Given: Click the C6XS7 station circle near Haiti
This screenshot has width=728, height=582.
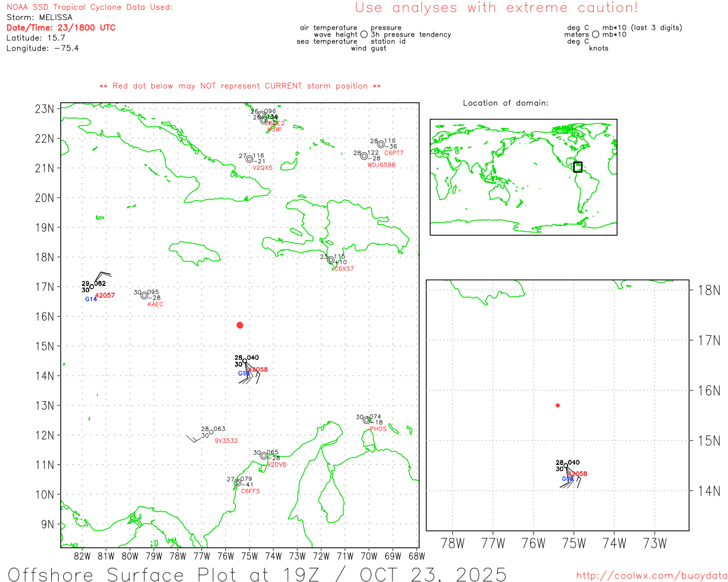Looking at the screenshot, I should [331, 260].
